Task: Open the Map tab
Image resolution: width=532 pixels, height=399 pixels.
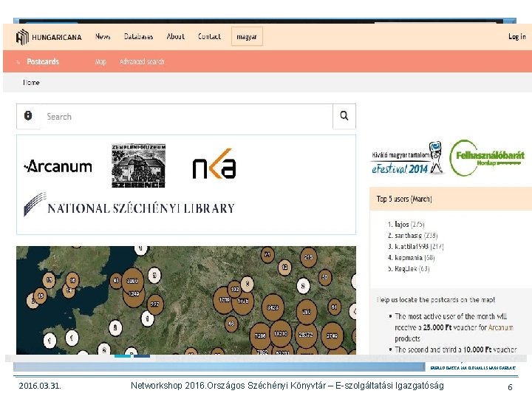Action: 100,62
